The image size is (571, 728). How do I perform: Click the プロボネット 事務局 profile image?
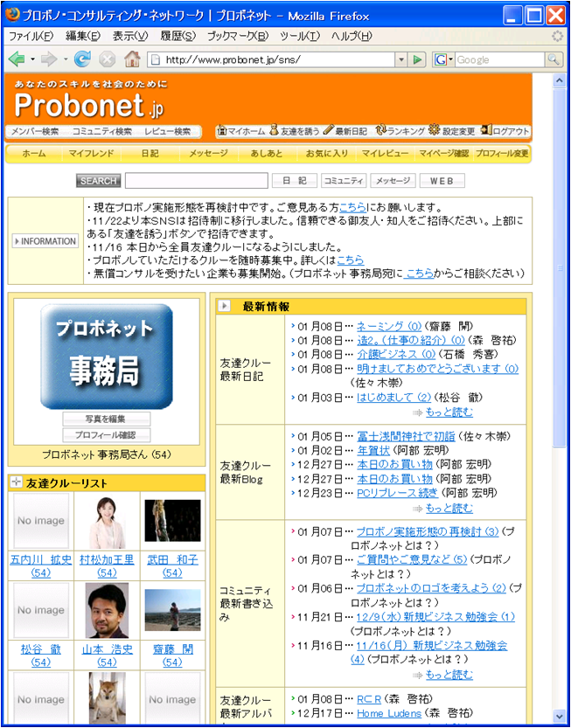pyautogui.click(x=107, y=356)
